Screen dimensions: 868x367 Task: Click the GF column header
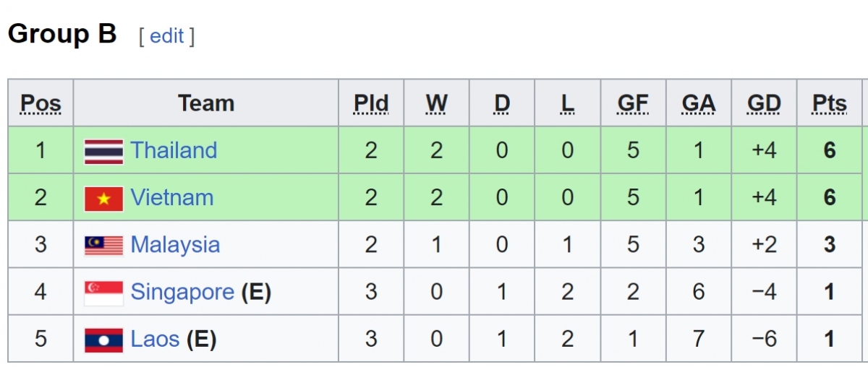[x=633, y=104]
